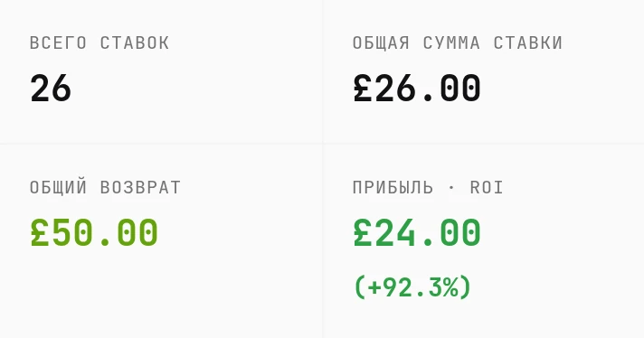Click the ПРИБЫЛЬ · ROI label
Image resolution: width=644 pixels, height=338 pixels.
[x=428, y=188]
